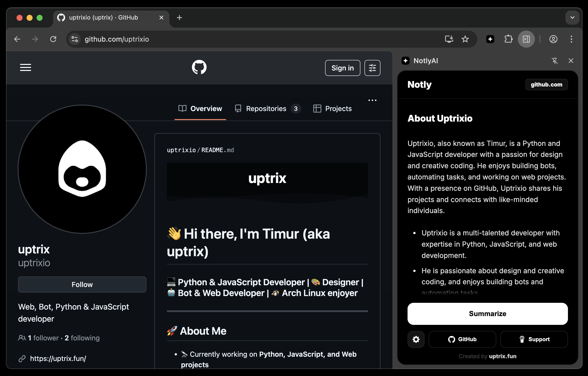Click the Summarize button in NotlyAI

tap(487, 314)
